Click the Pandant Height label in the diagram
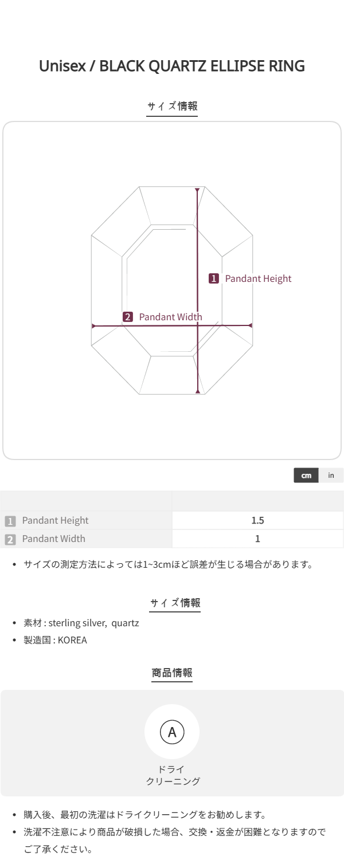The width and height of the screenshot is (344, 868). coord(258,278)
